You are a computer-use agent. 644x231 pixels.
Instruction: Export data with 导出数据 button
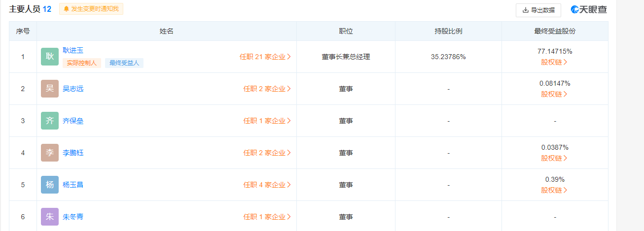(538, 10)
